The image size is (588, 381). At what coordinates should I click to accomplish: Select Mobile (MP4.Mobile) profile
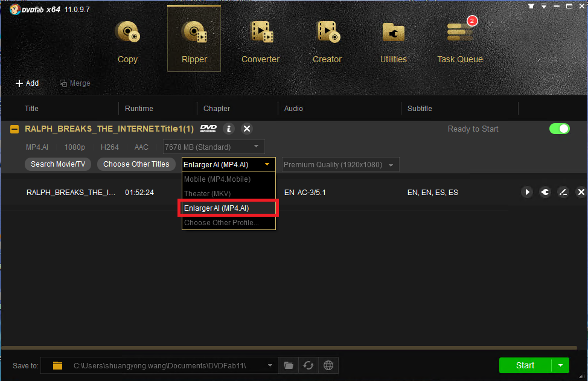[x=229, y=179]
